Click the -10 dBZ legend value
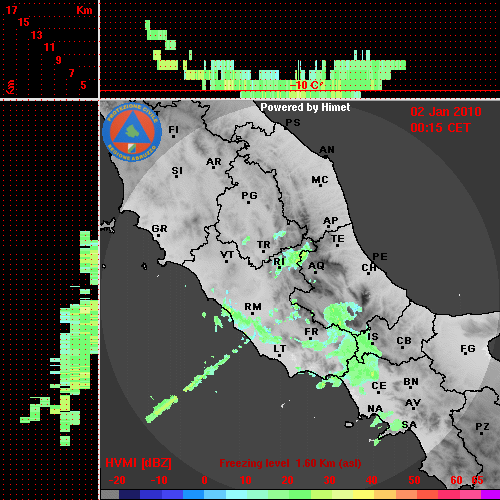 click(159, 480)
